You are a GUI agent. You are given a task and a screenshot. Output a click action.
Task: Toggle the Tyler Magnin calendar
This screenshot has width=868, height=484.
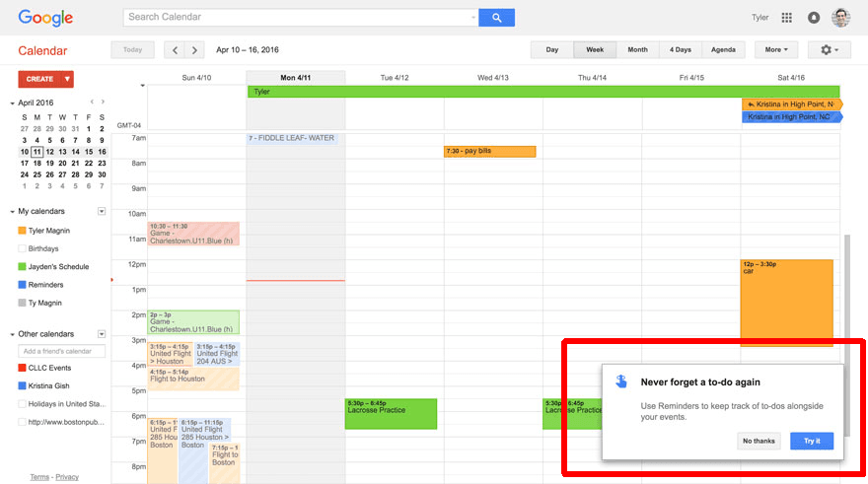click(x=23, y=231)
